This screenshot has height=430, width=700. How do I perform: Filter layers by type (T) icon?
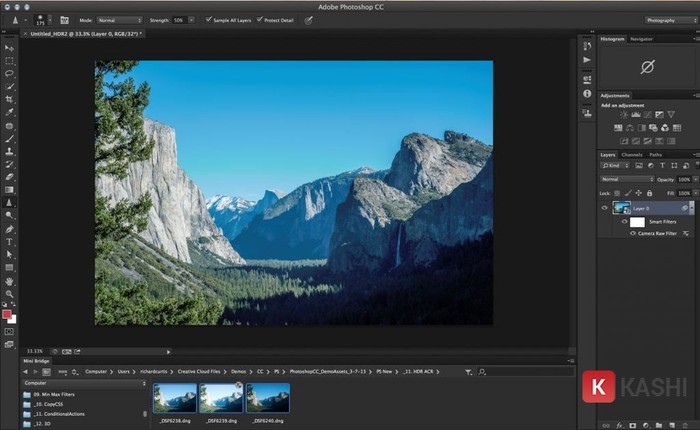pyautogui.click(x=662, y=166)
